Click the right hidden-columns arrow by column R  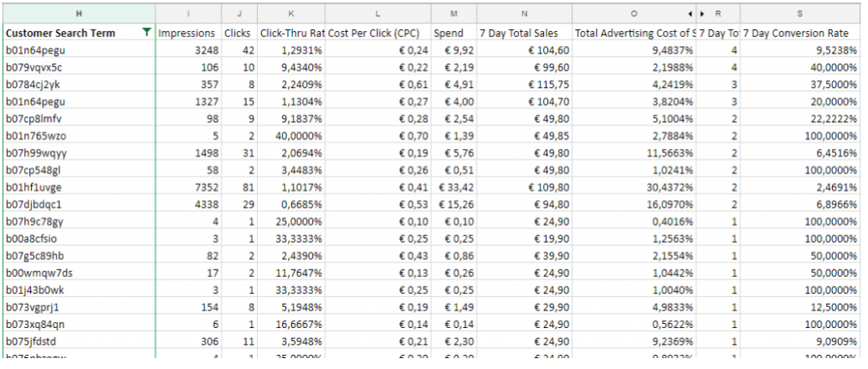[701, 13]
